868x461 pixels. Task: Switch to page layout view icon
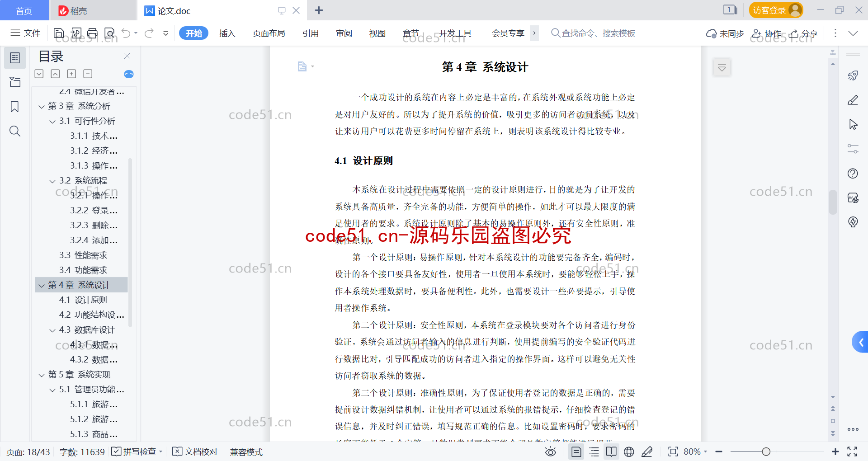(x=576, y=452)
